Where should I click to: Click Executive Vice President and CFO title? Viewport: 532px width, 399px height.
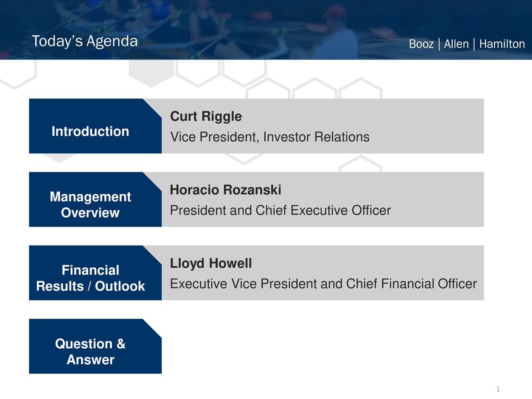point(323,284)
